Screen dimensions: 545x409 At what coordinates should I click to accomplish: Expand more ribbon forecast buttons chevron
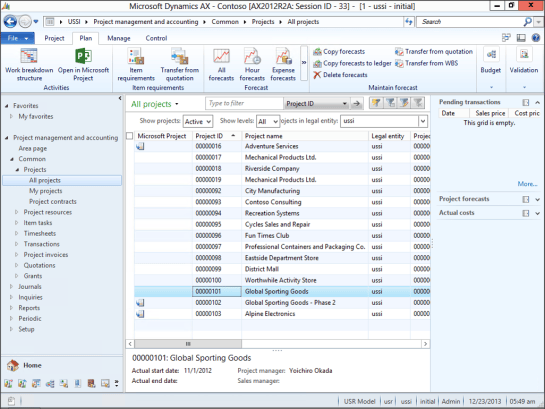point(304,63)
